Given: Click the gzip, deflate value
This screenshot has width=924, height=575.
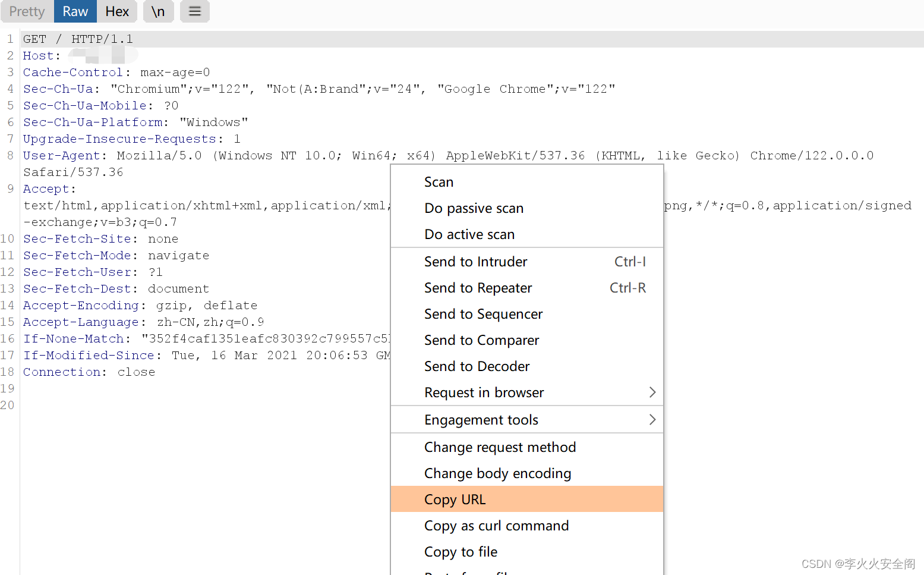Looking at the screenshot, I should pyautogui.click(x=207, y=306).
